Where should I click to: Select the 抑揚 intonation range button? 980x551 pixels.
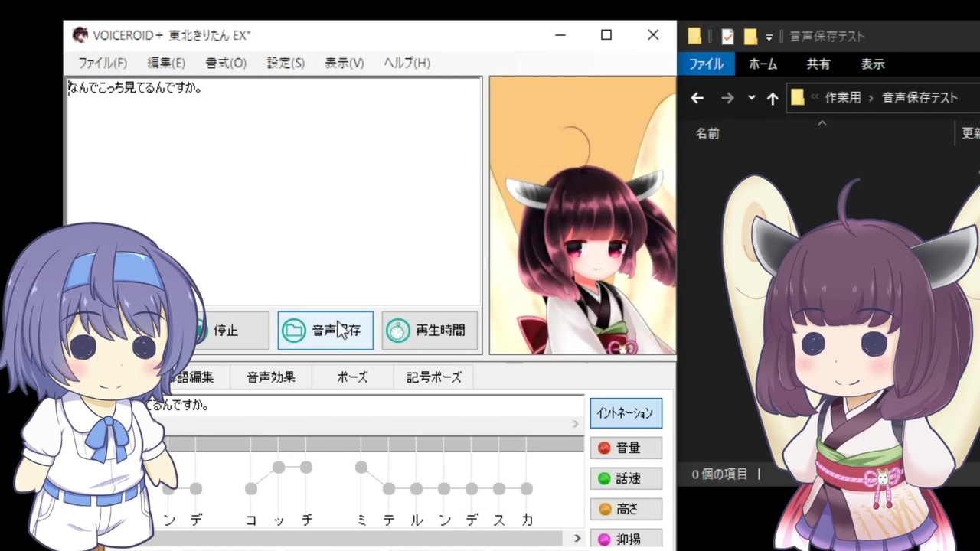[x=626, y=540]
